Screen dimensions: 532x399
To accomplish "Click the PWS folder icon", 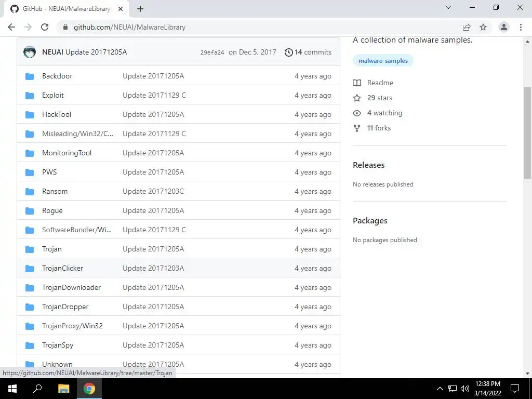I will 30,172.
